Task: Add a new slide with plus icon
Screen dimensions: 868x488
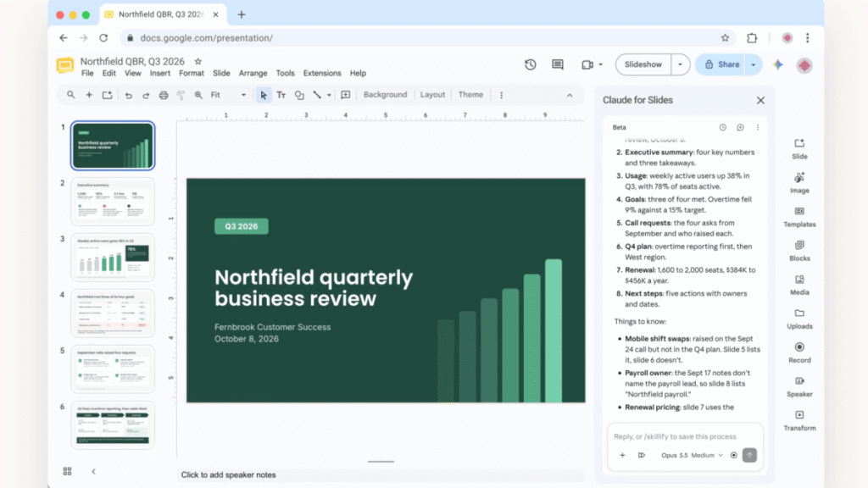Action: pos(88,95)
